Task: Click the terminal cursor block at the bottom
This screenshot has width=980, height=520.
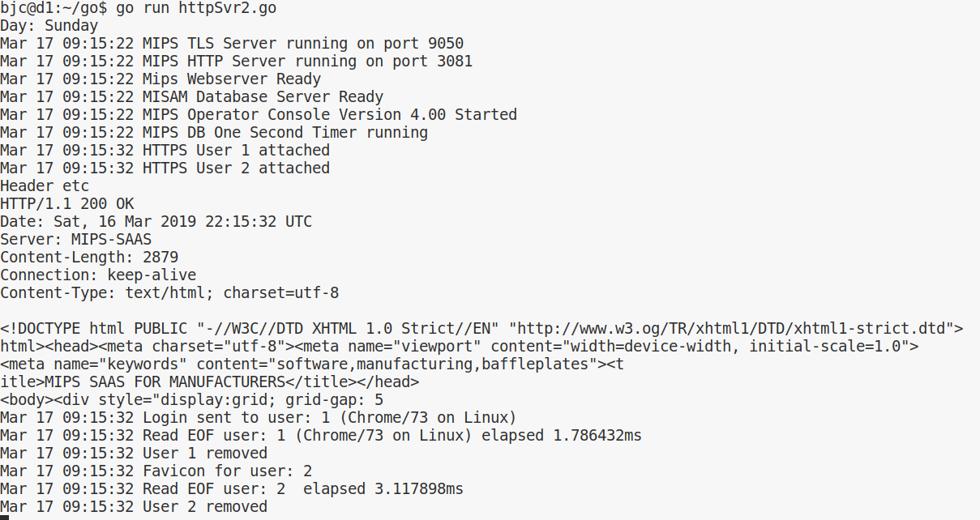Action: (4, 518)
